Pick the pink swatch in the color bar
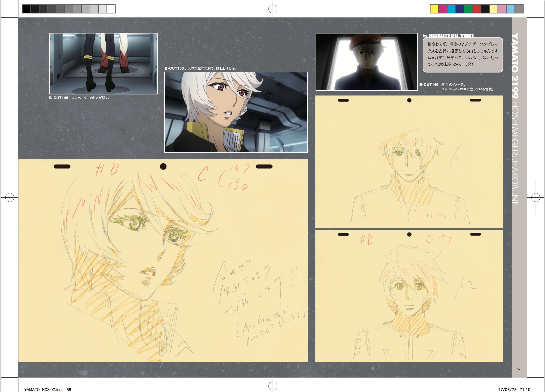Image resolution: width=545 pixels, height=392 pixels. tap(502, 9)
